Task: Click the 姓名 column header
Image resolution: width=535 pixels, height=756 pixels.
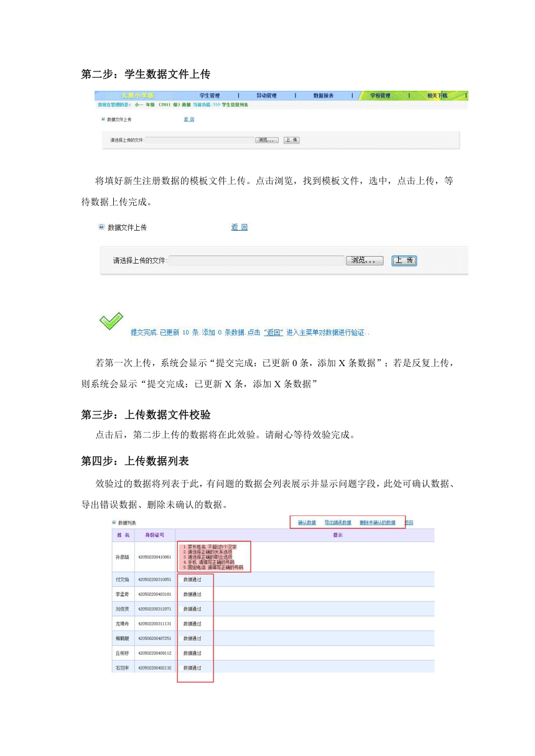Action: 123,535
